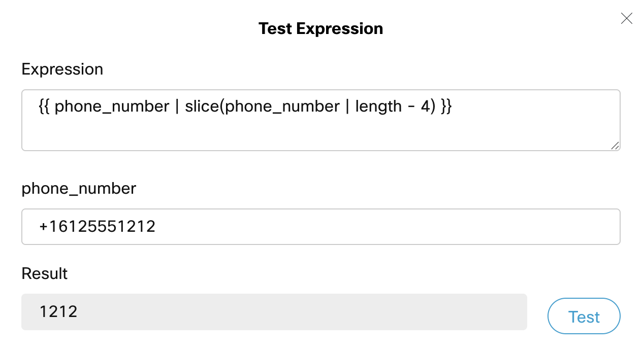This screenshot has height=352, width=644.
Task: Click the "Result" label
Action: (x=44, y=273)
